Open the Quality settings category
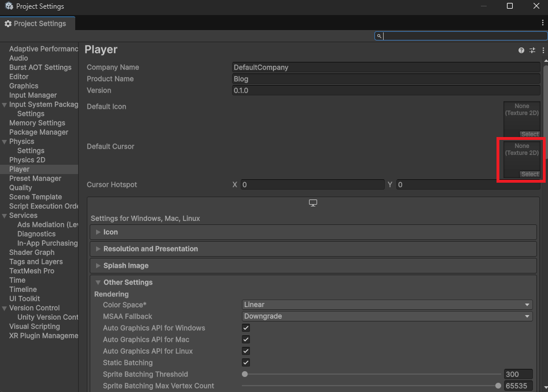The height and width of the screenshot is (392, 548). tap(21, 187)
